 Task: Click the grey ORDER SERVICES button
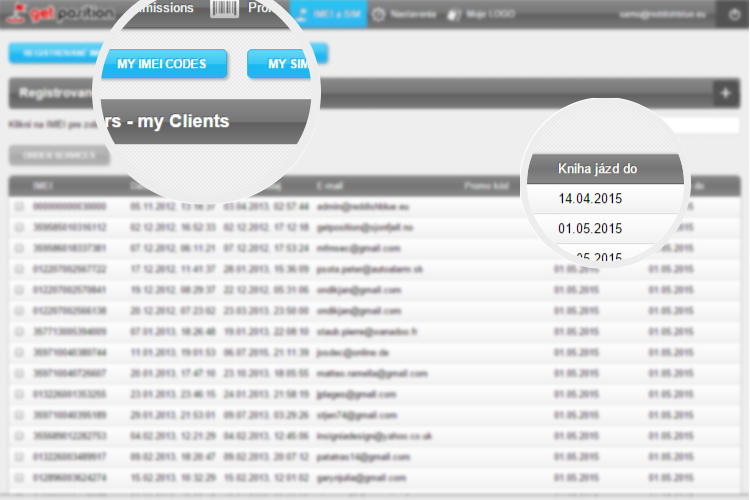tap(59, 156)
